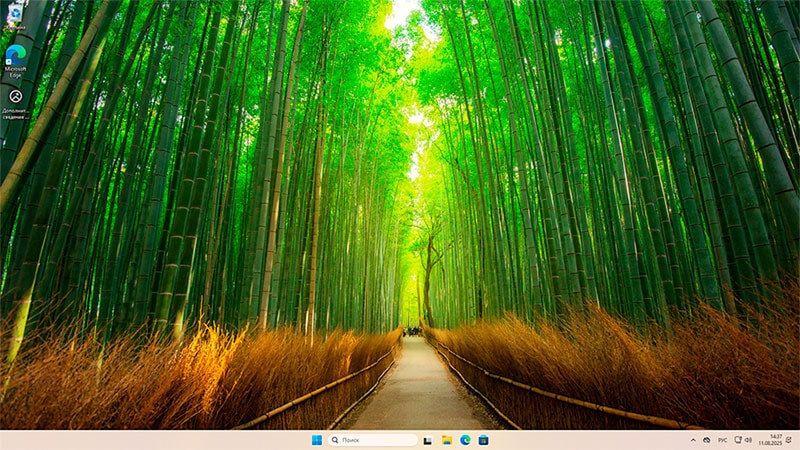Open the notification bell icon
This screenshot has width=800, height=450.
[789, 440]
